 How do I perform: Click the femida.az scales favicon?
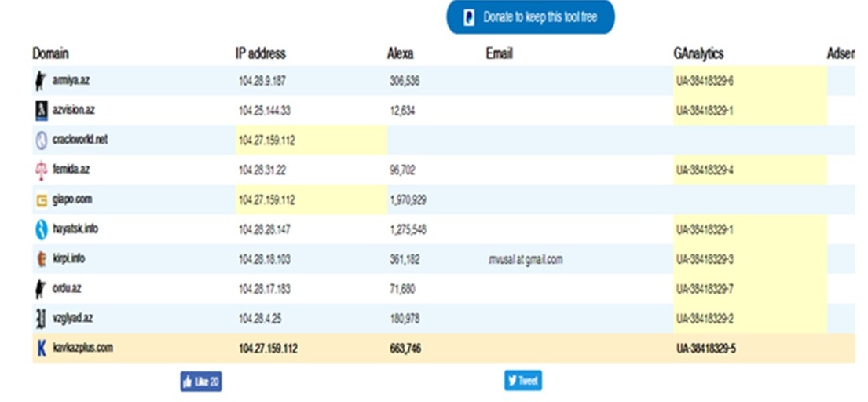click(41, 170)
